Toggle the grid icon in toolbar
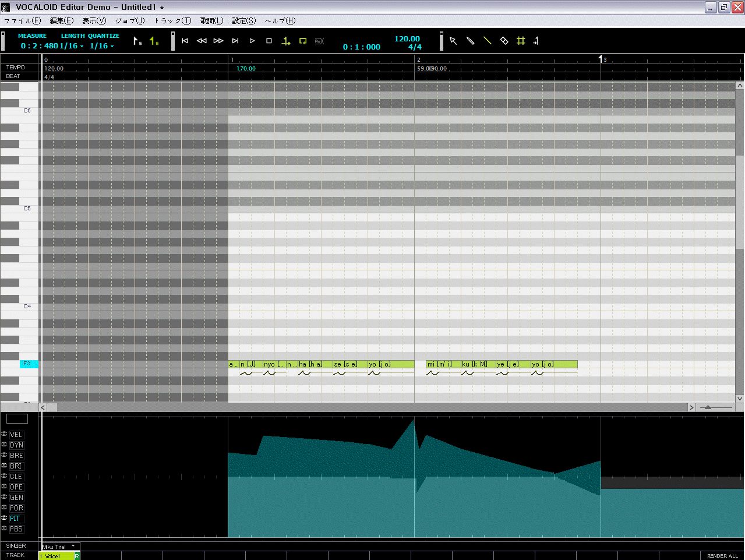This screenshot has height=560, width=745. (521, 41)
